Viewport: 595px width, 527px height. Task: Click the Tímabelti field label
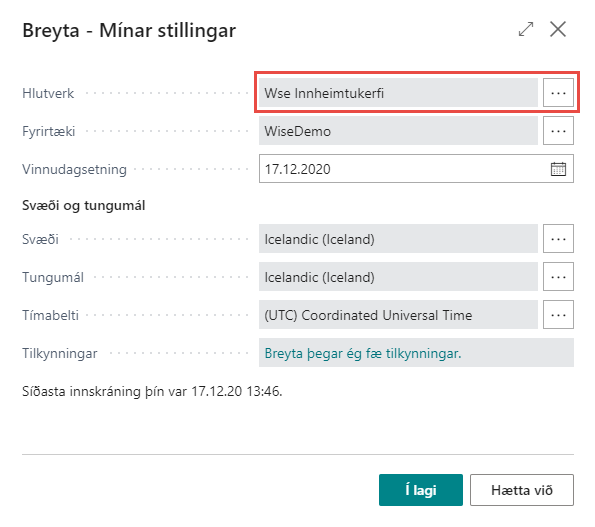click(x=50, y=315)
